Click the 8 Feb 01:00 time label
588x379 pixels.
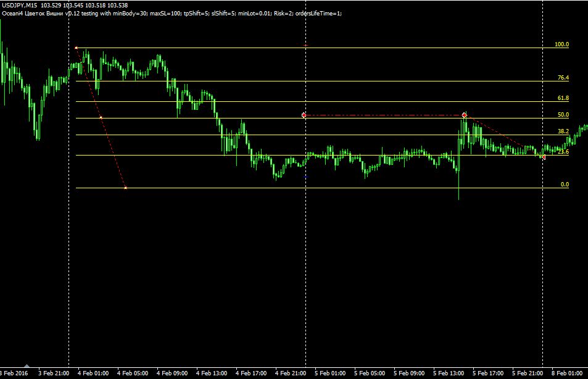coord(567,373)
